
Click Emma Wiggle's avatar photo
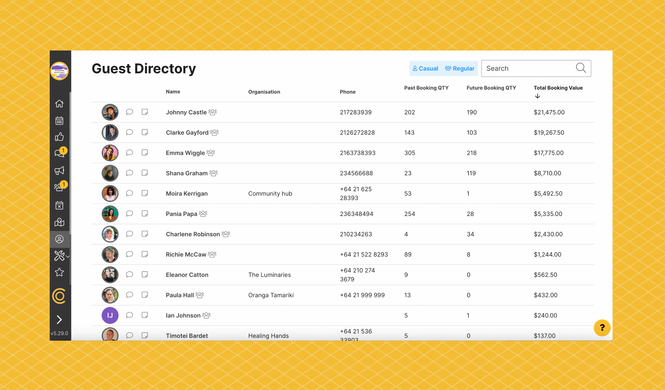pyautogui.click(x=110, y=153)
